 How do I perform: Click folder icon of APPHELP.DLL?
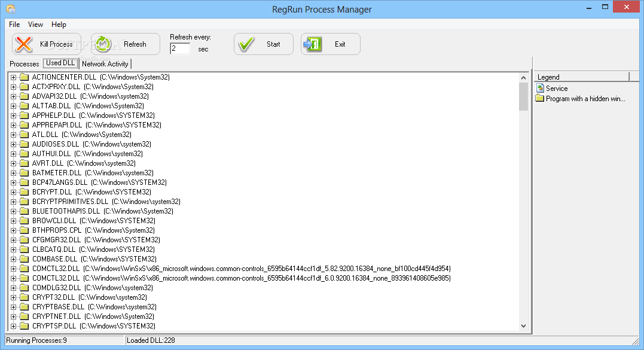tap(25, 115)
